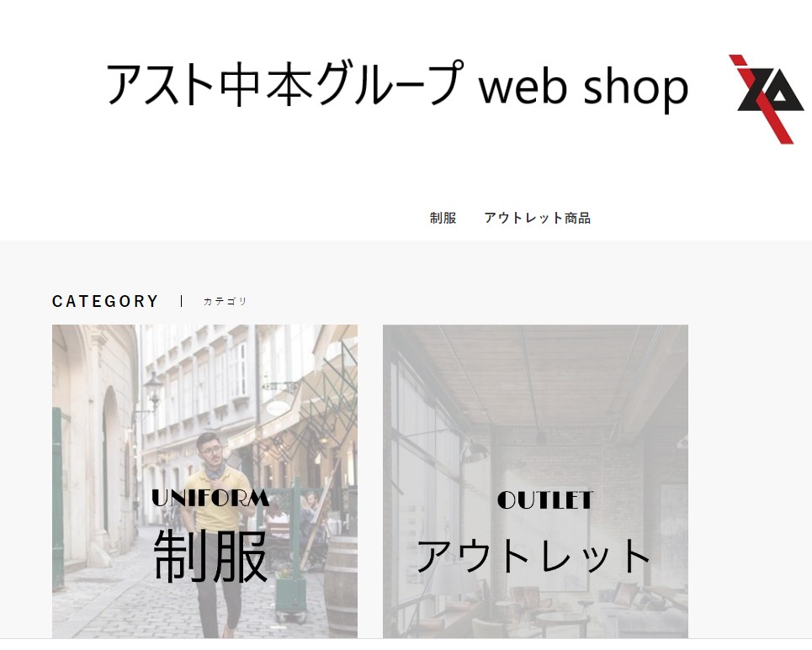Select the large アウトレット text on card
The image size is (812, 650).
[x=534, y=556]
